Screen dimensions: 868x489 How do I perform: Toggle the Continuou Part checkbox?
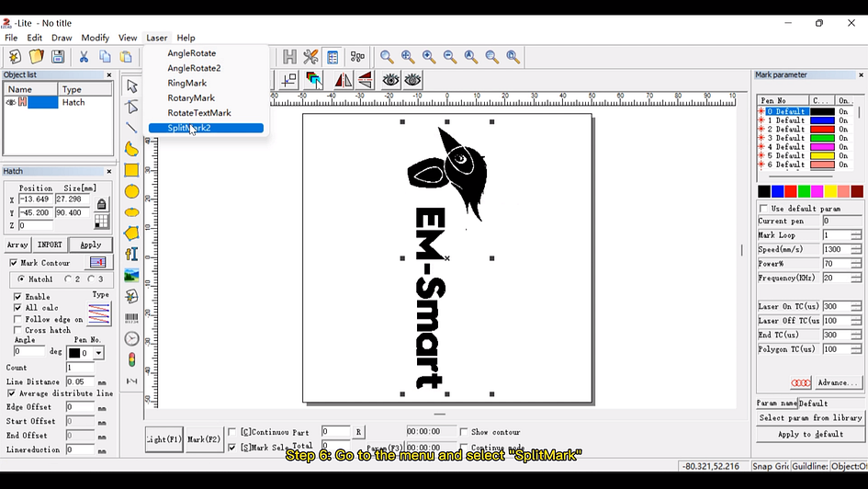[x=232, y=432]
